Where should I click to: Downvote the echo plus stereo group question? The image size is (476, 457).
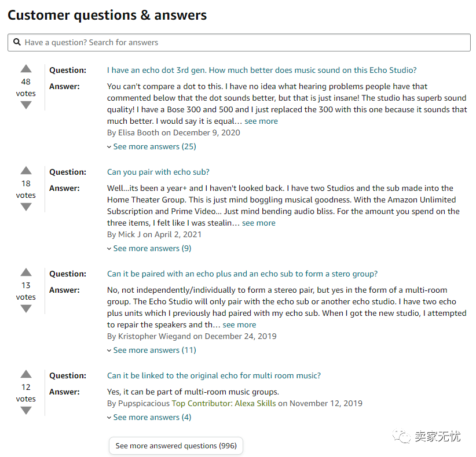click(26, 309)
